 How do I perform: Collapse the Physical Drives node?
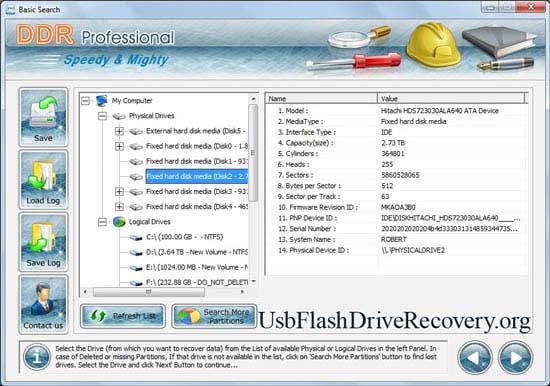pos(102,116)
